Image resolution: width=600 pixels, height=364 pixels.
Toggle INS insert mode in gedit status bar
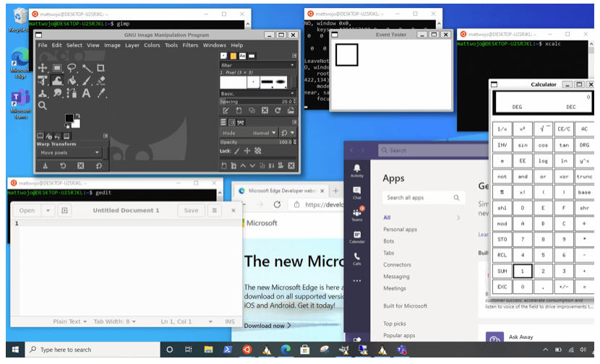point(230,321)
